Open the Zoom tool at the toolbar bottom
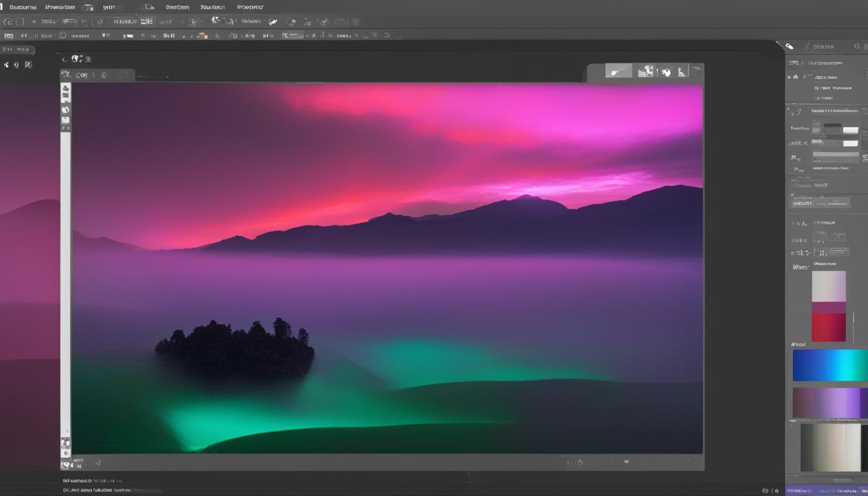The image size is (868, 496). click(65, 452)
